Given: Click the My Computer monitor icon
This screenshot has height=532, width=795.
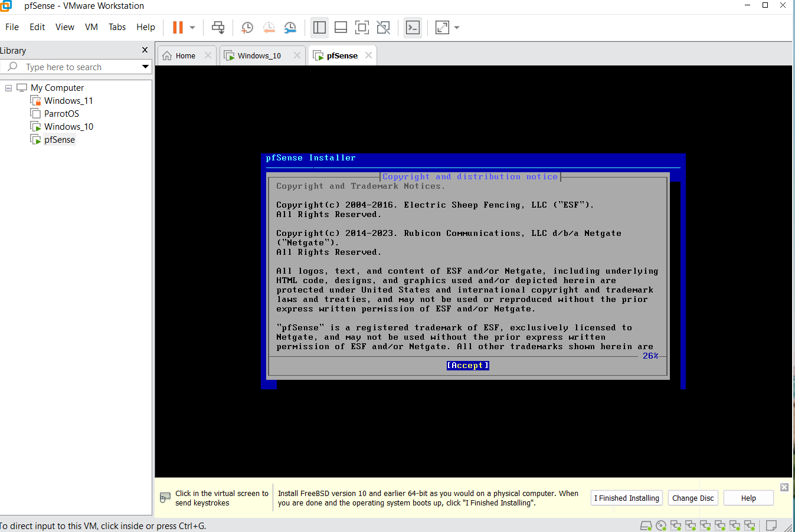Looking at the screenshot, I should click(x=22, y=88).
